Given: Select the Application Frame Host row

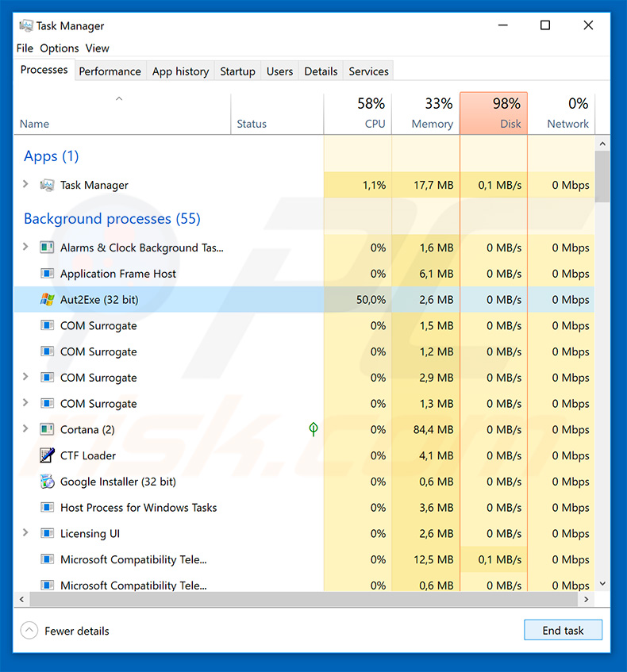Looking at the screenshot, I should (305, 274).
